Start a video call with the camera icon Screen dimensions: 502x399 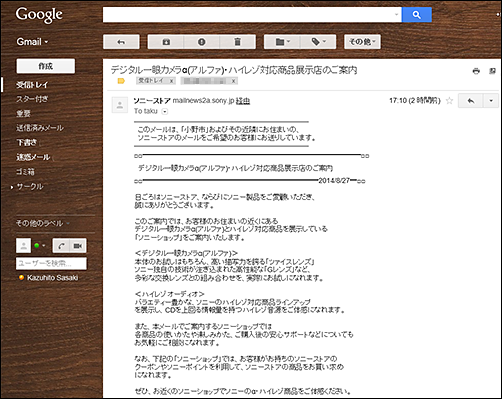tap(78, 246)
